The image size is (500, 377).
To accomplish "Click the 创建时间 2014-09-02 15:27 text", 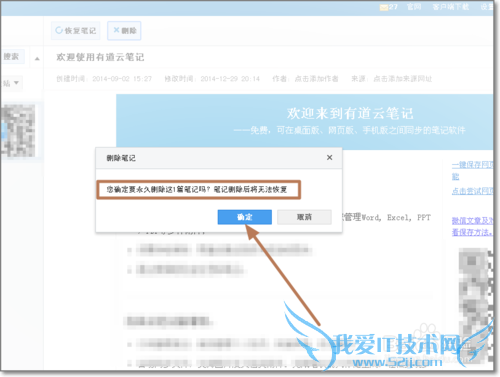I will tap(104, 79).
